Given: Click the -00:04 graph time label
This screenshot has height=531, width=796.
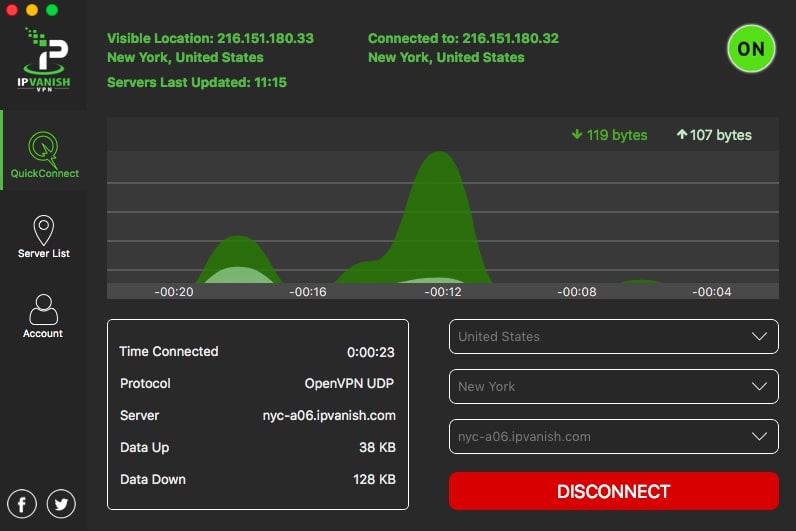Looking at the screenshot, I should pos(712,292).
